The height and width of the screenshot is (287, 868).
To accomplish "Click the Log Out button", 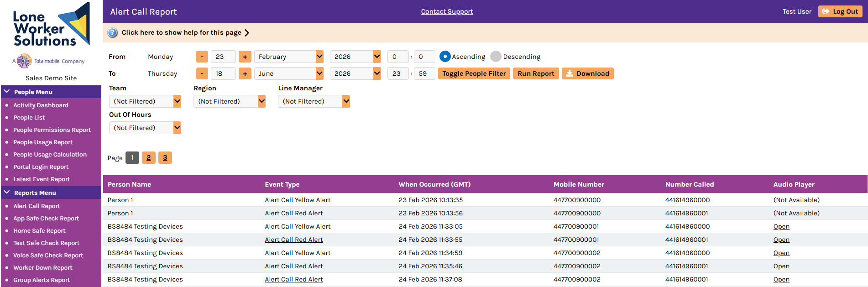I will coord(840,11).
